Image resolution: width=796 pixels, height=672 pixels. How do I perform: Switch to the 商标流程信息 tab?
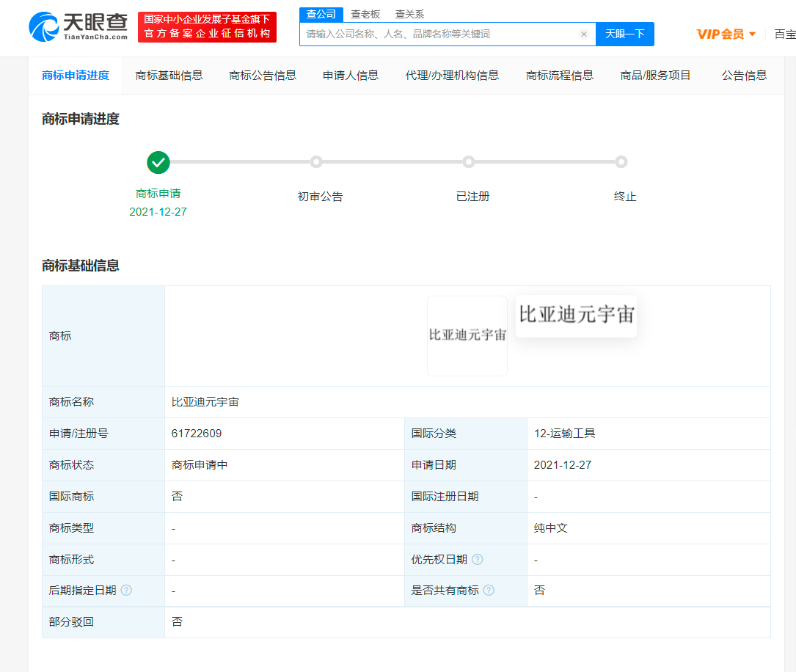560,75
